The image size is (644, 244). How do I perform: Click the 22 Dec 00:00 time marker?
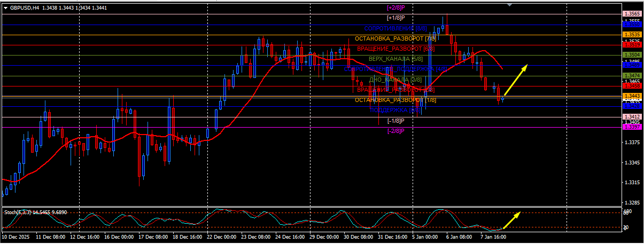(222, 237)
